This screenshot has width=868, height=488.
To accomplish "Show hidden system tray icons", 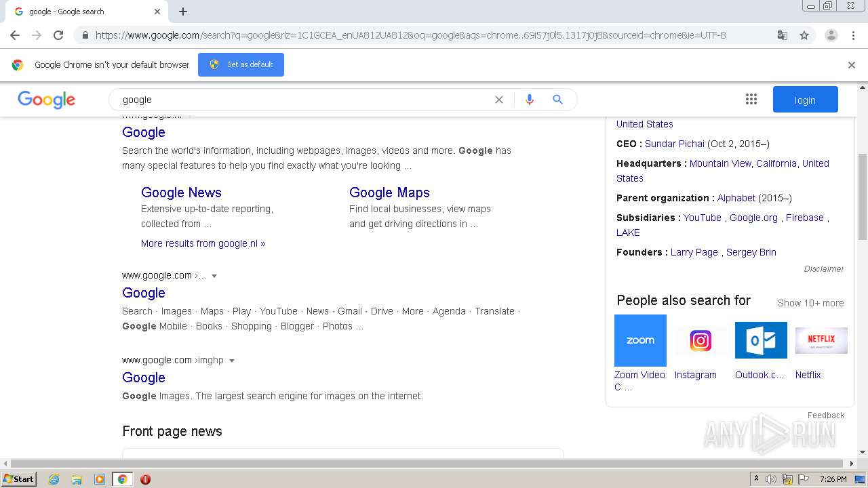I will pyautogui.click(x=756, y=479).
